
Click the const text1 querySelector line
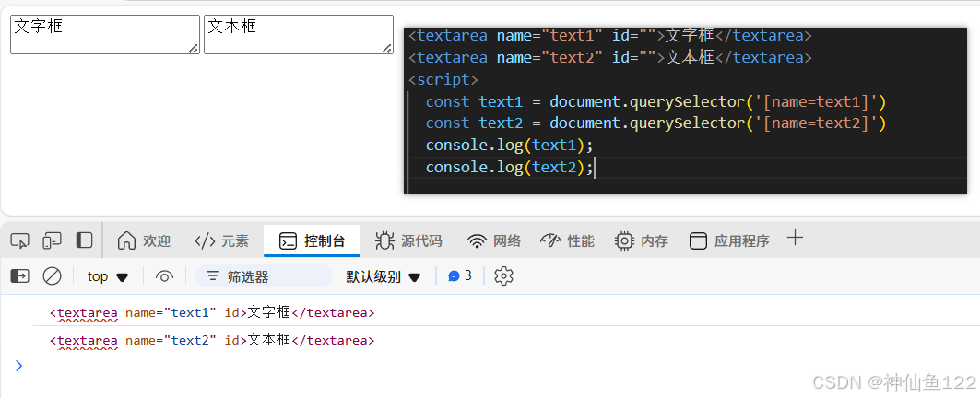(655, 101)
